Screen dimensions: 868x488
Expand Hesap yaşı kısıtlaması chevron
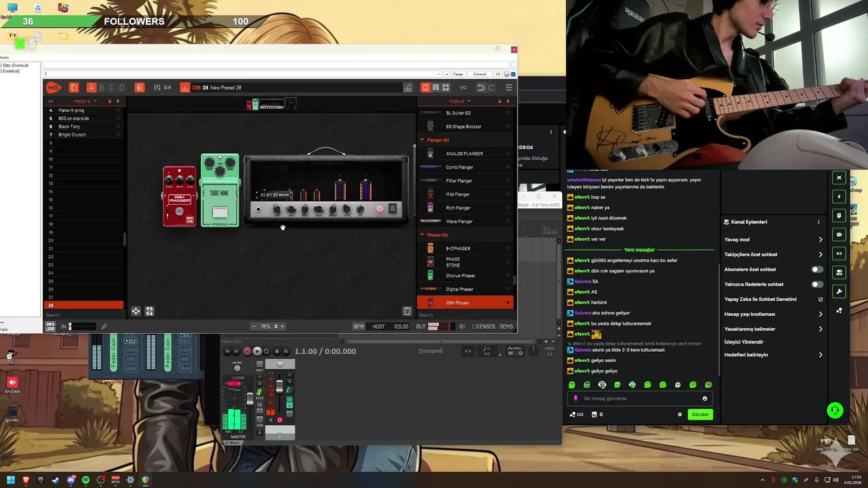click(821, 314)
